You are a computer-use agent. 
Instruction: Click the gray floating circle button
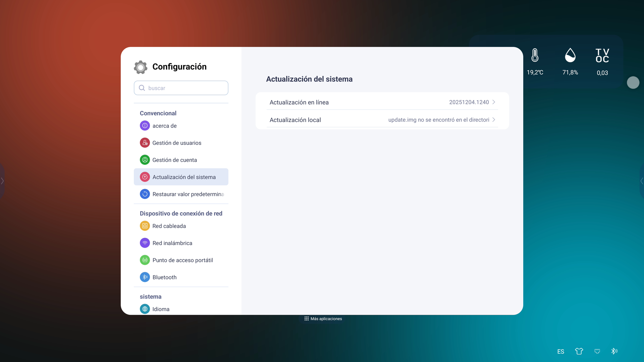tap(633, 82)
